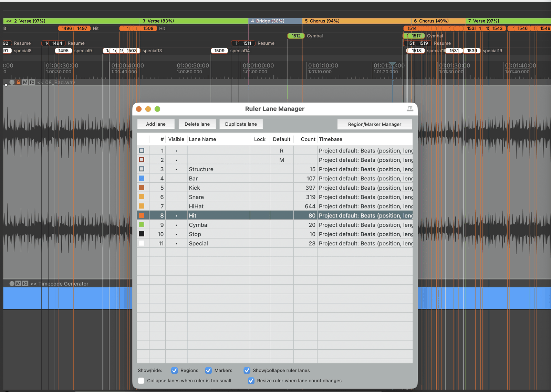Viewport: 551px width, 392px height.
Task: Click marker 1509 special14 in the ruler
Action: click(x=219, y=51)
